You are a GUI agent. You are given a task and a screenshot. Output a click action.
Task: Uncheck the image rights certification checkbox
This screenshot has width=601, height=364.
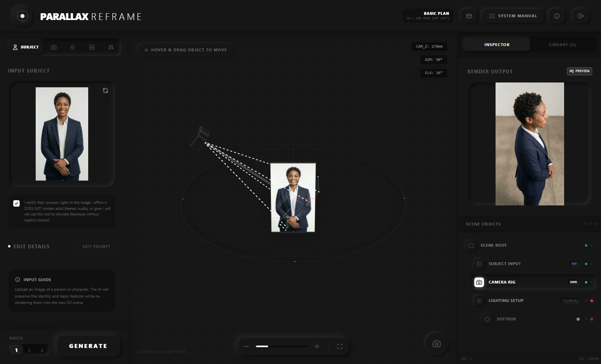coord(16,203)
